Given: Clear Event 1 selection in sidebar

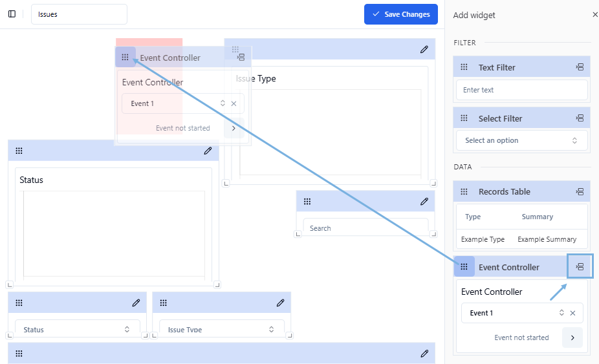Looking at the screenshot, I should tap(572, 313).
